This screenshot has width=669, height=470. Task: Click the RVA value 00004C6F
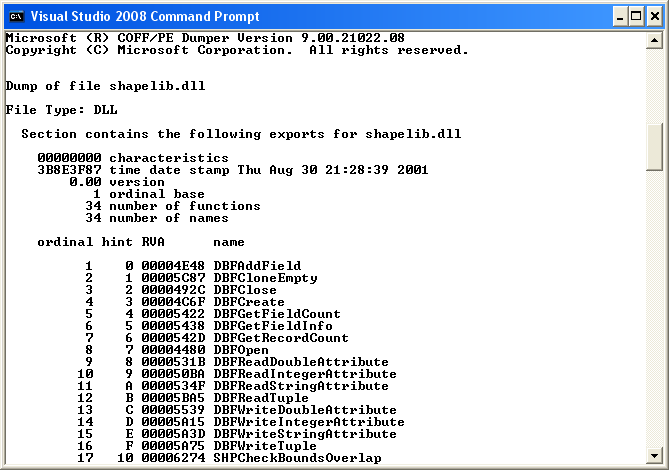pyautogui.click(x=173, y=302)
